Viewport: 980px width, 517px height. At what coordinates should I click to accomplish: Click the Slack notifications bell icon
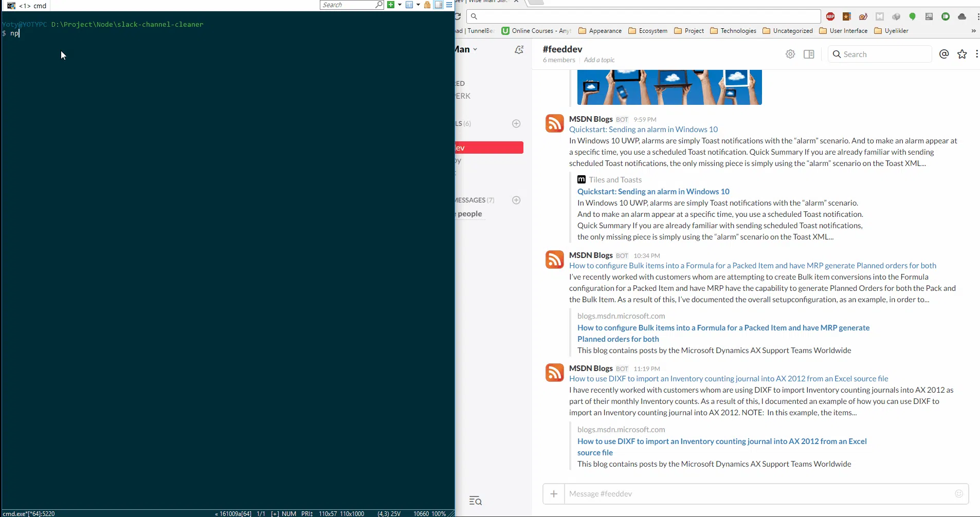point(519,50)
